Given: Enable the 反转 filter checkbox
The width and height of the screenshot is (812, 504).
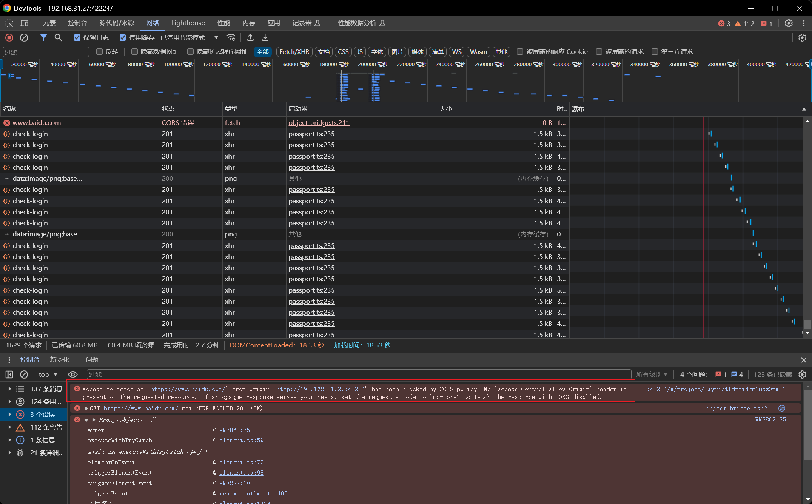Looking at the screenshot, I should pos(100,52).
